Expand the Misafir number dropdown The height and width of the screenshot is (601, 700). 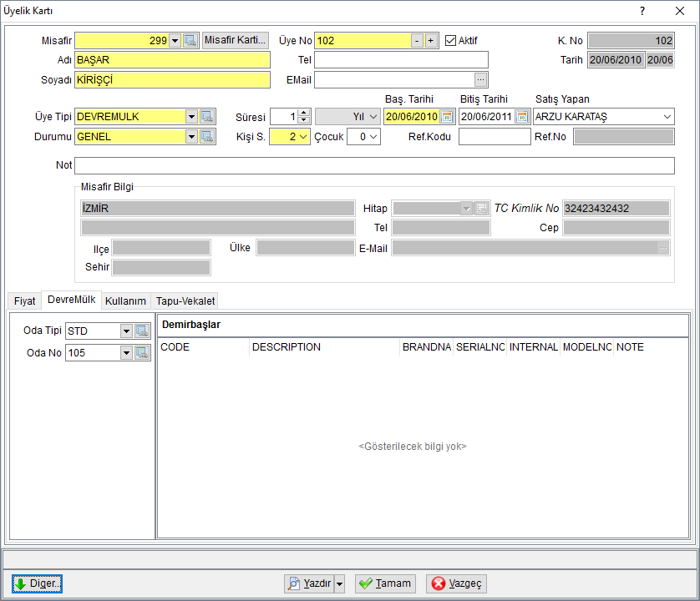click(x=175, y=41)
